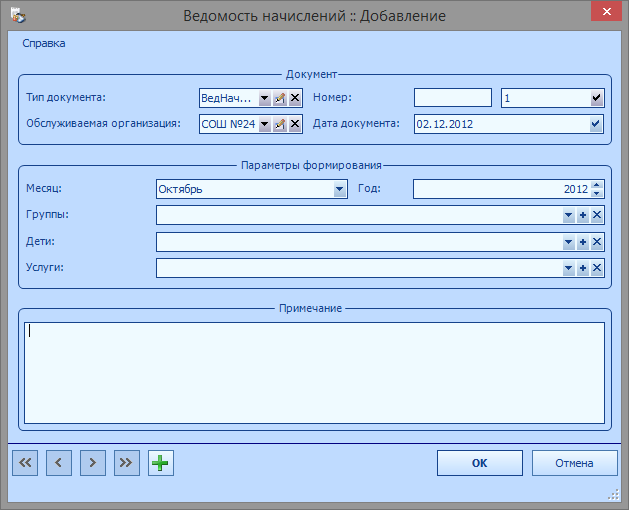
Task: Edit the Тип документа entry with pencil icon
Action: click(x=280, y=98)
